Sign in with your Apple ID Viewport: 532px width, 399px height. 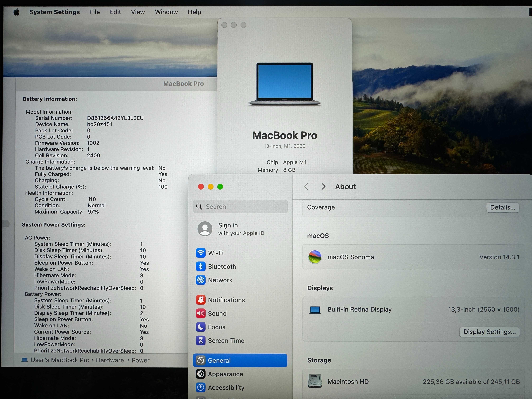(241, 229)
